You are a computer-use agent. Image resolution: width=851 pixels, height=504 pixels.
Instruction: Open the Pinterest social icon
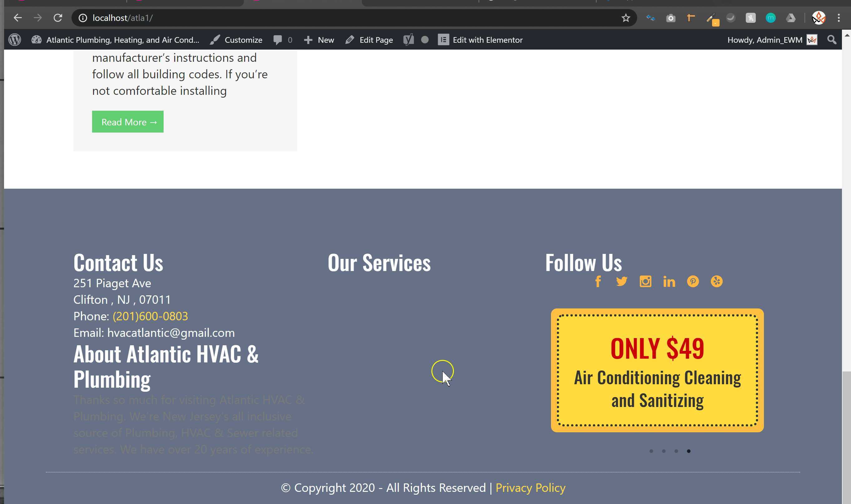point(693,282)
